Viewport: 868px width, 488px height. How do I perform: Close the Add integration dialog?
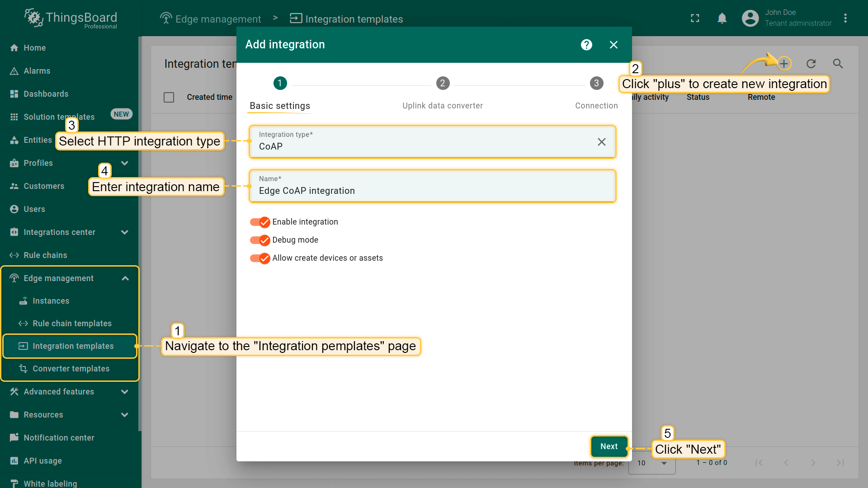[x=613, y=45]
